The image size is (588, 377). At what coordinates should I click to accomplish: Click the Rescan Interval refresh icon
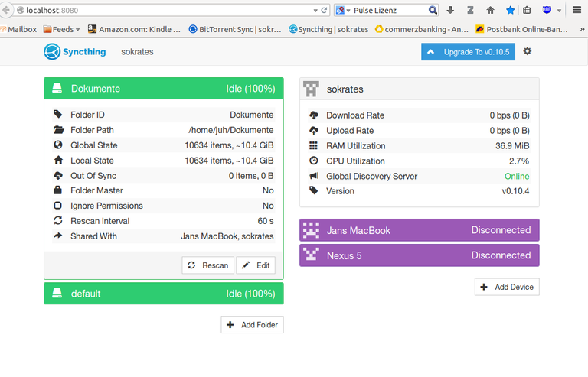(58, 221)
